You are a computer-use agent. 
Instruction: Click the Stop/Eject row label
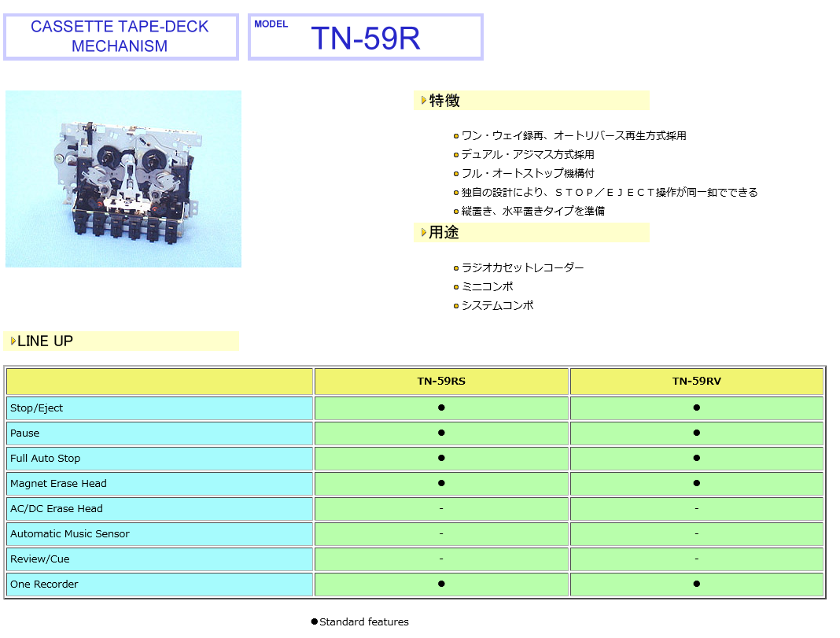(x=36, y=408)
